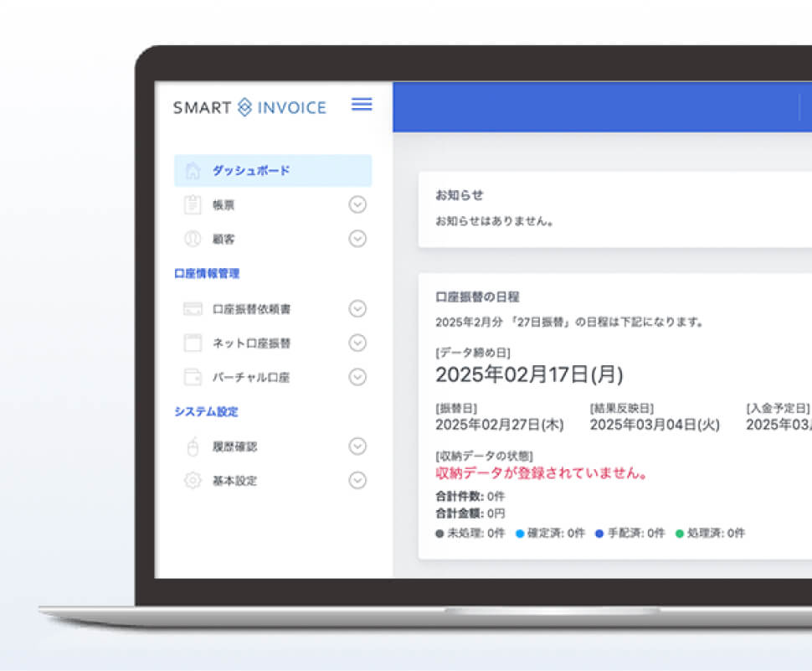This screenshot has height=671, width=812.
Task: Click the 帳票 clipboard icon
Action: [193, 204]
